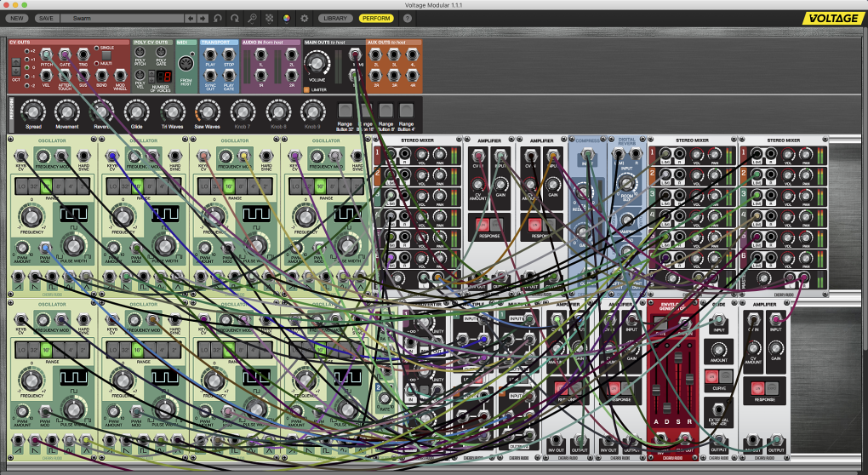Click the MIDI FROM HOST connector
This screenshot has height=475, width=868.
186,62
